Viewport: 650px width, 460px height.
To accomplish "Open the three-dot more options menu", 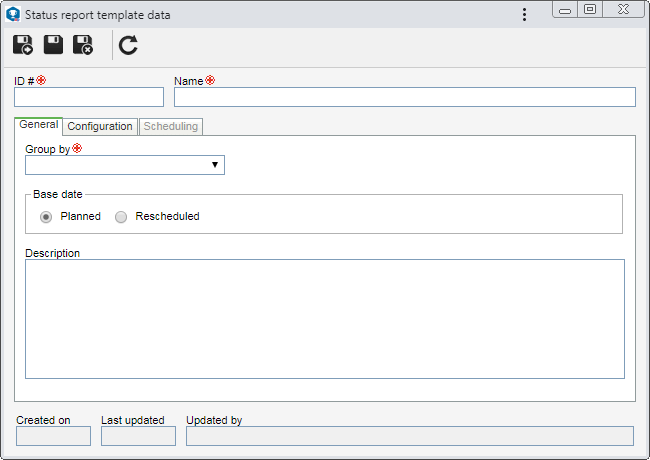I will 524,15.
